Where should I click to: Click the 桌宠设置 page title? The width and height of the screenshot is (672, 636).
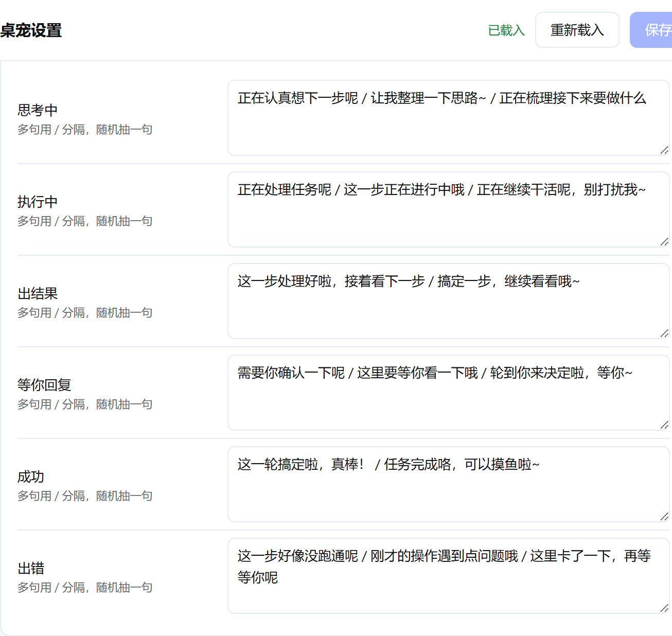click(31, 30)
